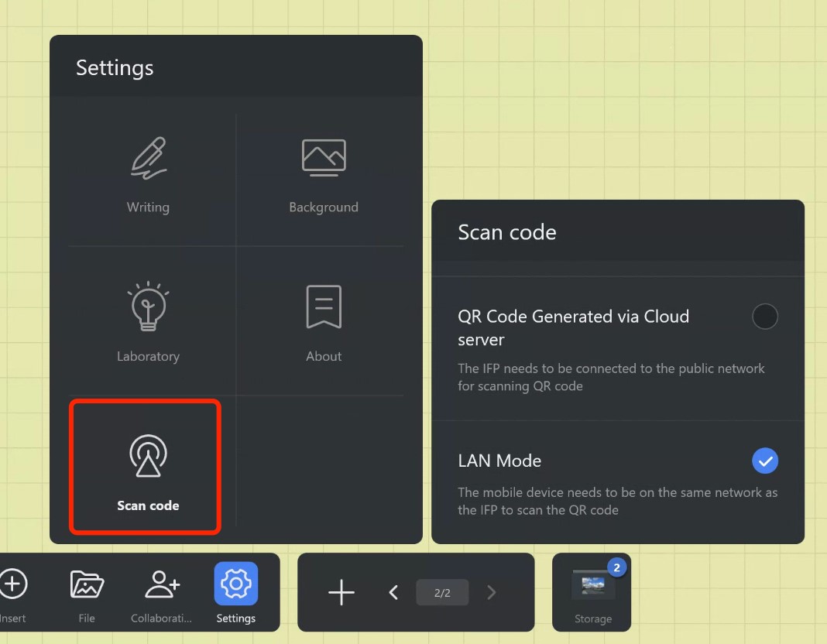Viewport: 827px width, 644px height.
Task: Click the Scan code panel heading
Action: pyautogui.click(x=506, y=232)
